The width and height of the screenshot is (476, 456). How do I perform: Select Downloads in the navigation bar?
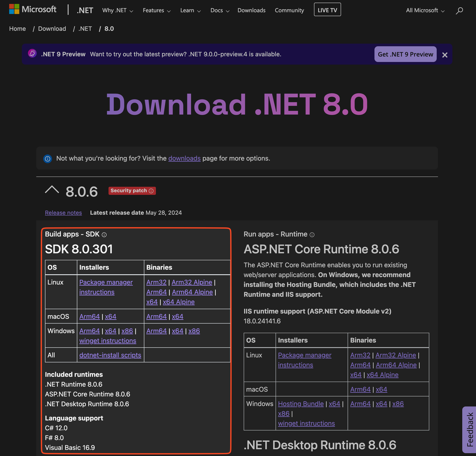251,10
